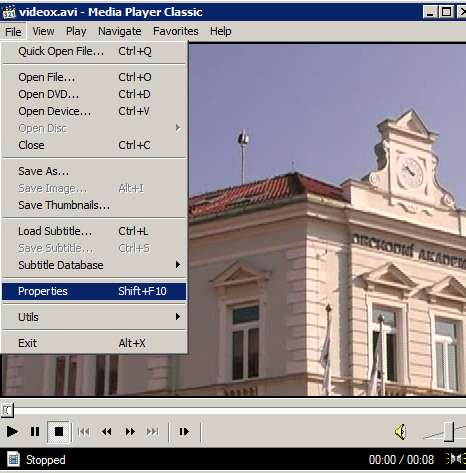Pause the video

tap(35, 432)
